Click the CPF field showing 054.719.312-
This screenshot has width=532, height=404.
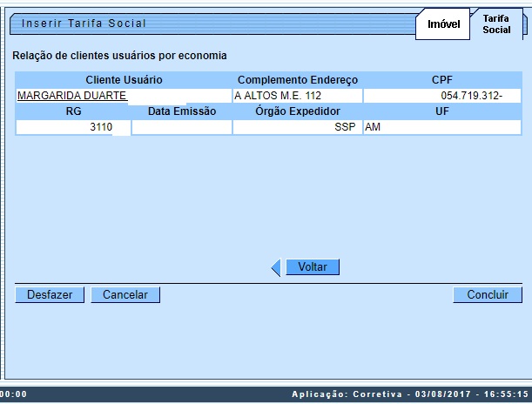click(x=442, y=96)
